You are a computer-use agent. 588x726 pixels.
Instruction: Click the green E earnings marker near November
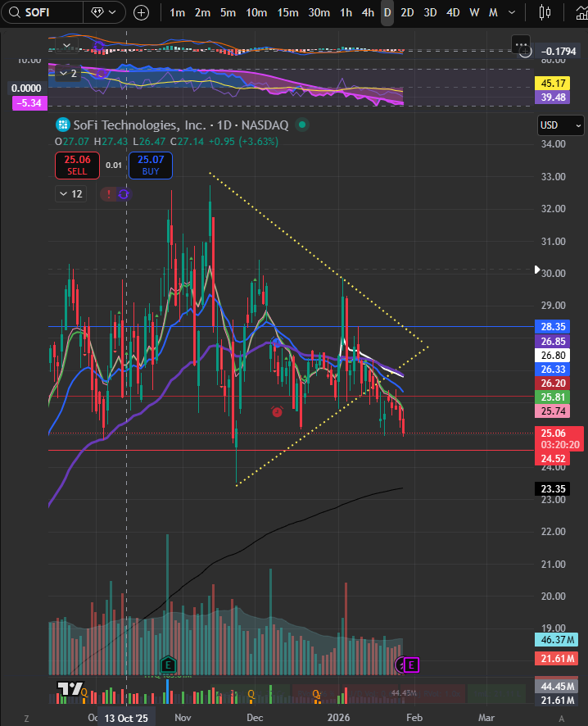pos(168,665)
